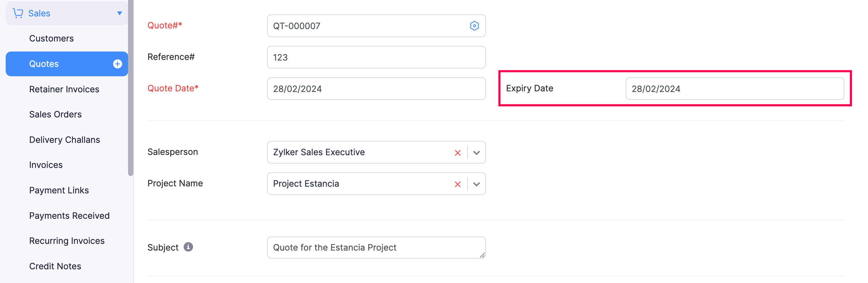Open the Project Name dropdown
The image size is (868, 283).
coord(476,184)
